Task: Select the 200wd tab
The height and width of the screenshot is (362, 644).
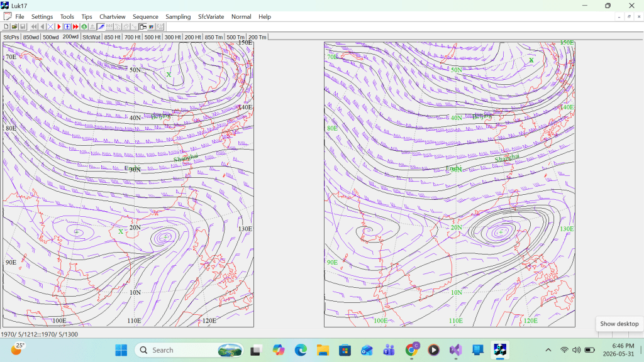Action: click(70, 36)
